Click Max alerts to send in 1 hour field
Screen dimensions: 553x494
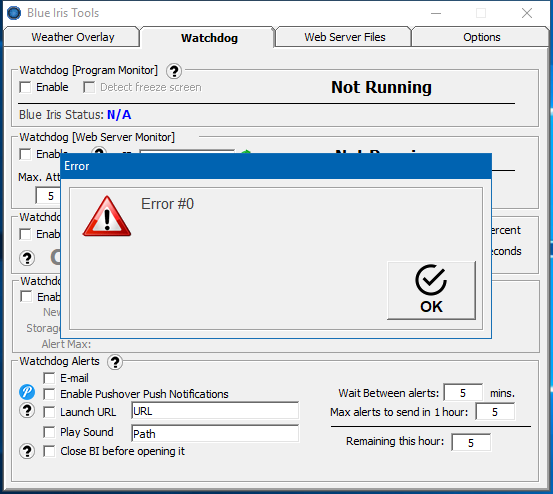(495, 412)
